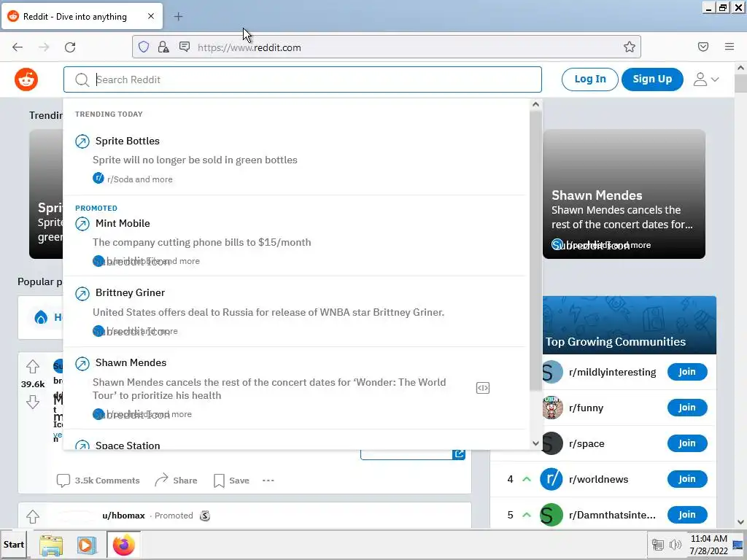
Task: Downvote the post with 39.6k score
Action: (x=33, y=402)
